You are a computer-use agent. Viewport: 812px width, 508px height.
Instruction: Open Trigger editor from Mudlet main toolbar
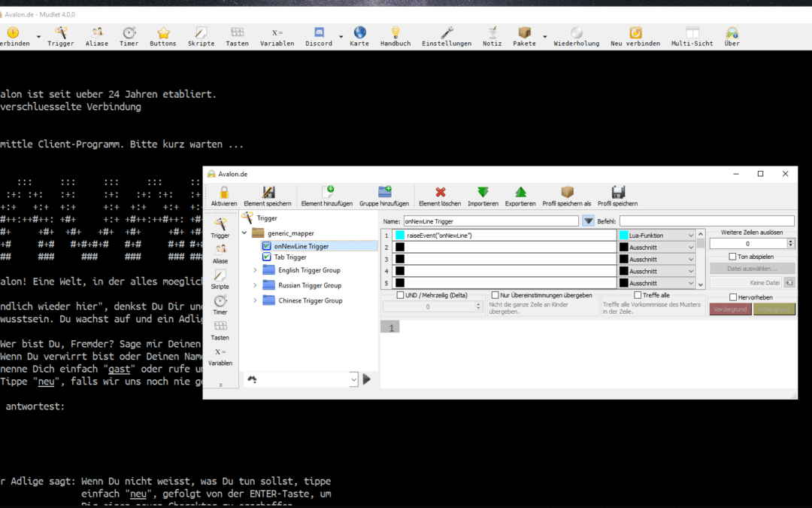tap(61, 37)
